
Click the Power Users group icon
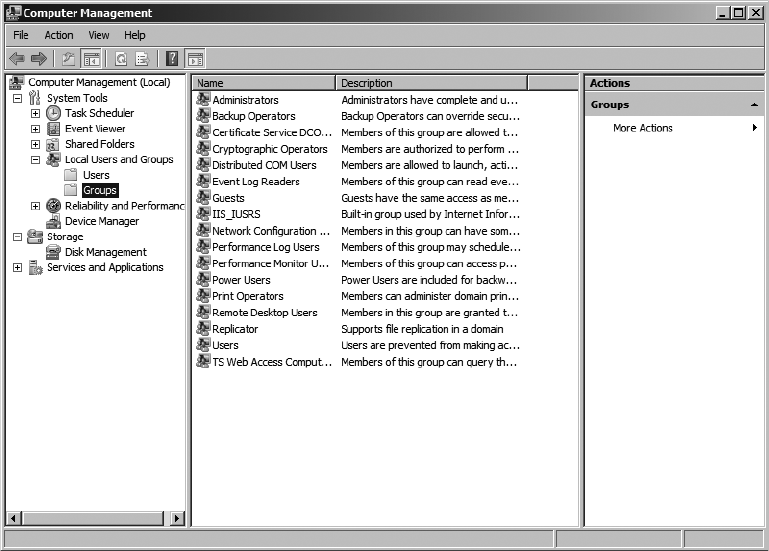[x=204, y=280]
